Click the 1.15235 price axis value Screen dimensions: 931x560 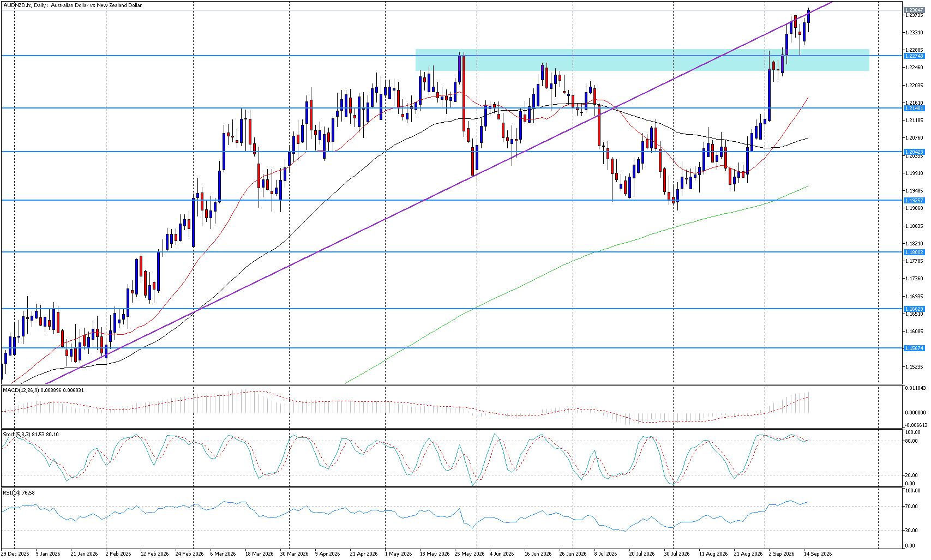[x=914, y=367]
